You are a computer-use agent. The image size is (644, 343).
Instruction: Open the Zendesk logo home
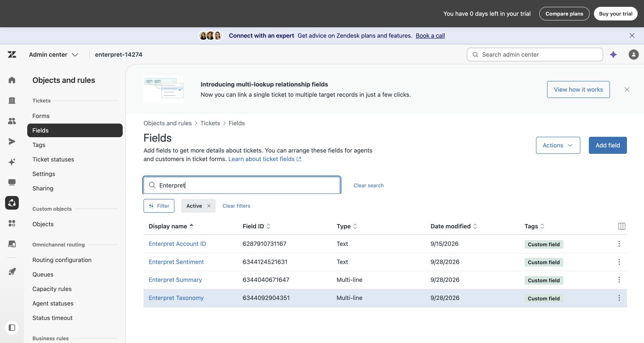click(12, 55)
